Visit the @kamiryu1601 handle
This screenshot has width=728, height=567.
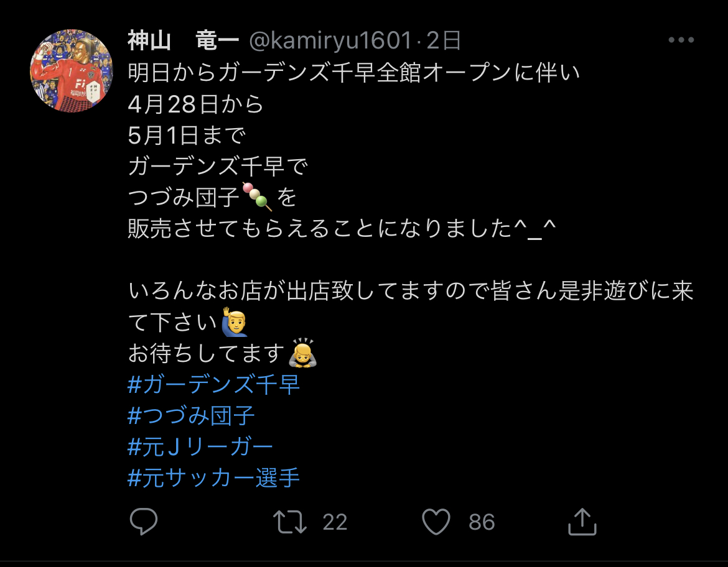tap(330, 40)
